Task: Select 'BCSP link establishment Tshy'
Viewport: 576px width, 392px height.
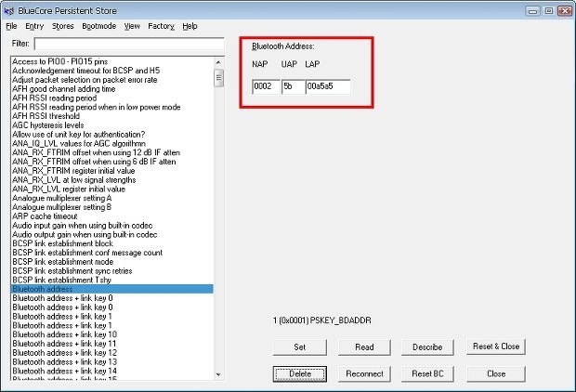Action: pyautogui.click(x=112, y=280)
